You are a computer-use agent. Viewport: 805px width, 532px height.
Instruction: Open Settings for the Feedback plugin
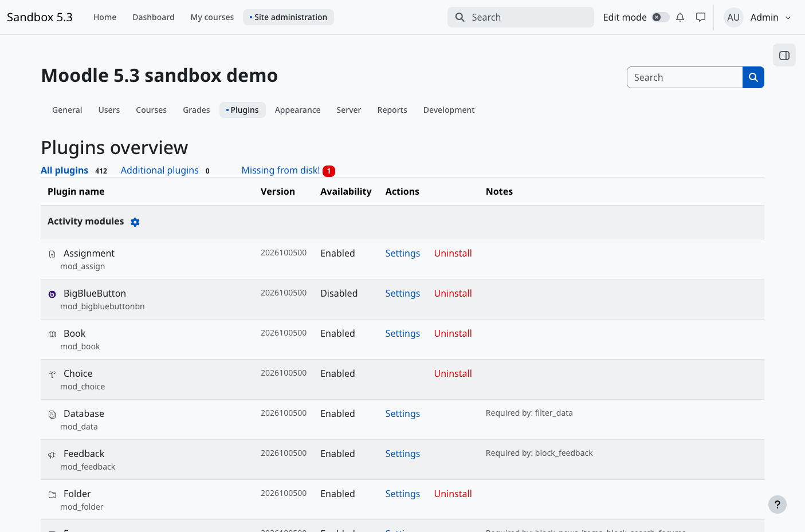(403, 454)
